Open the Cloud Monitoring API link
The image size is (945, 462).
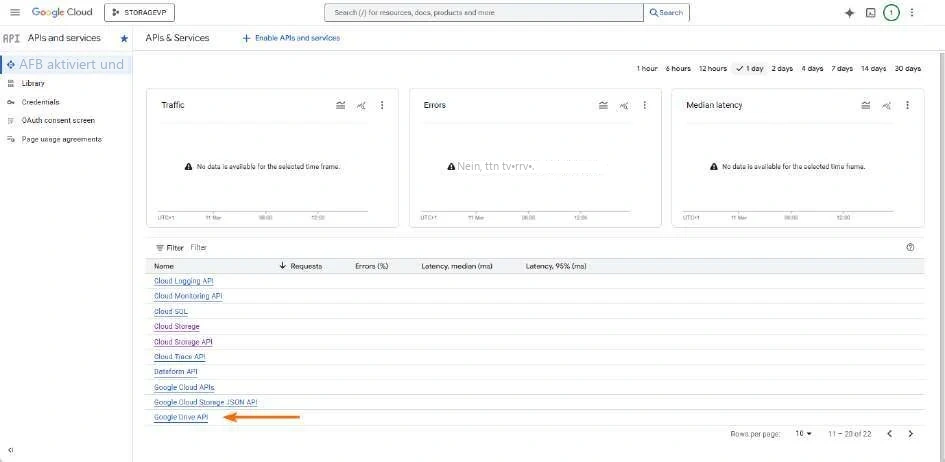(x=188, y=296)
